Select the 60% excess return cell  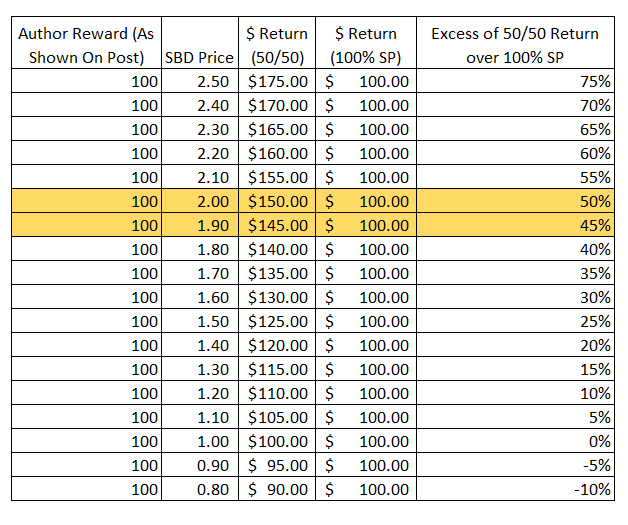515,153
